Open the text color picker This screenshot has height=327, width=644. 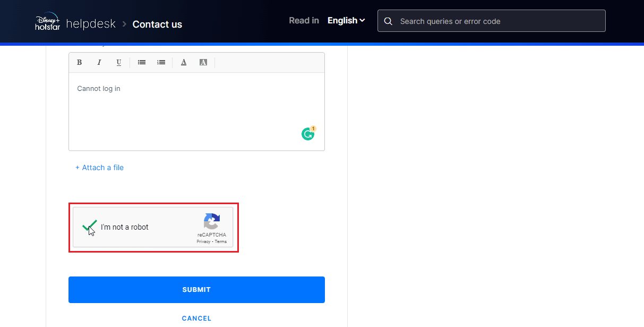(x=184, y=62)
